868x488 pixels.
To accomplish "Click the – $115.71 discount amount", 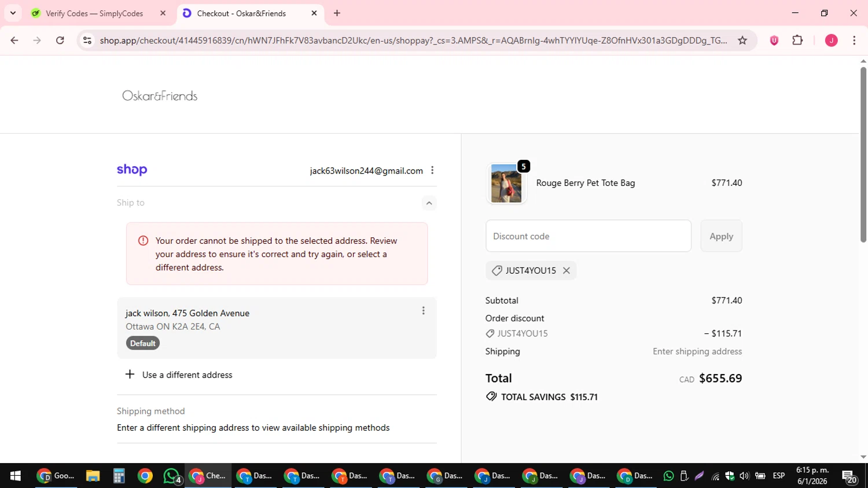I will (x=723, y=333).
